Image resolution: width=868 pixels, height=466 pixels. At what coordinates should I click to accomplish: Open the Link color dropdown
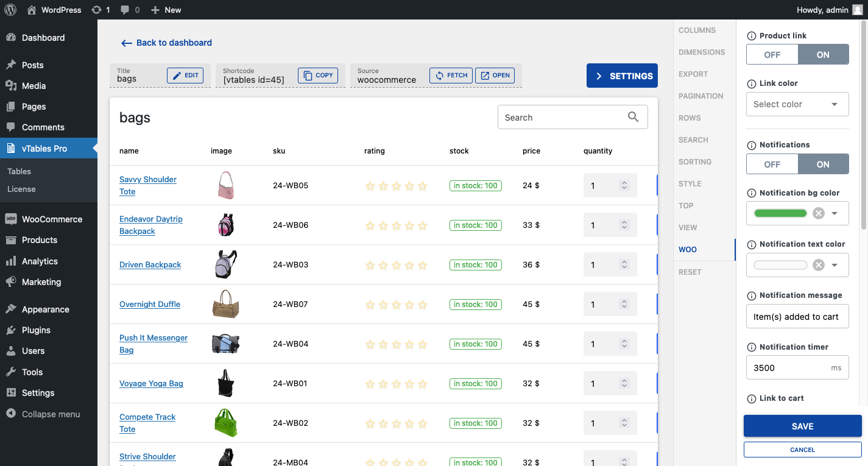pos(798,104)
